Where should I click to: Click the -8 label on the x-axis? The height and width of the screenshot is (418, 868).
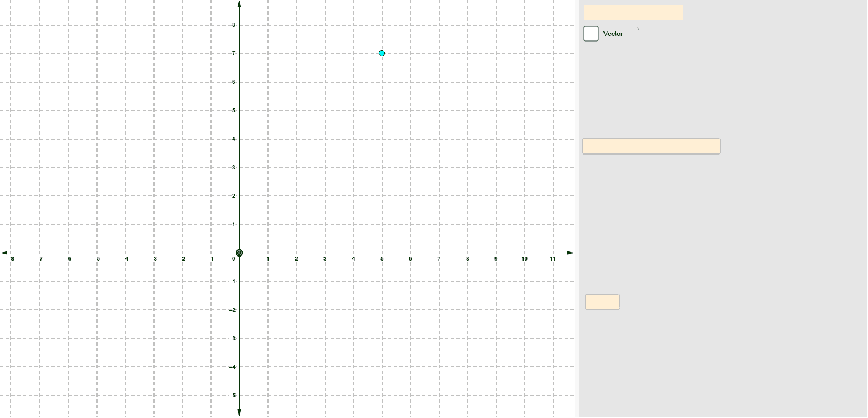coord(12,259)
